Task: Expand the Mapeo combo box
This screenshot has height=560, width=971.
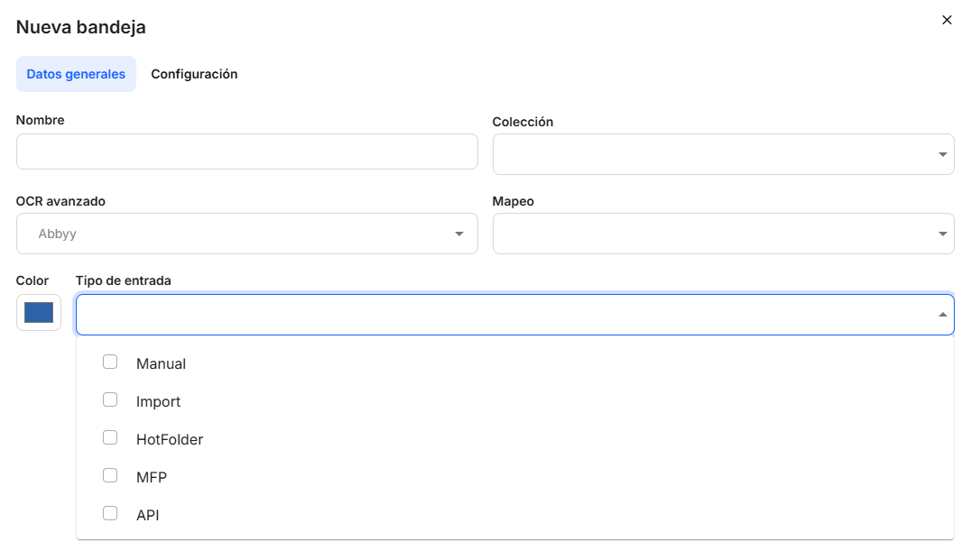Action: pyautogui.click(x=713, y=234)
